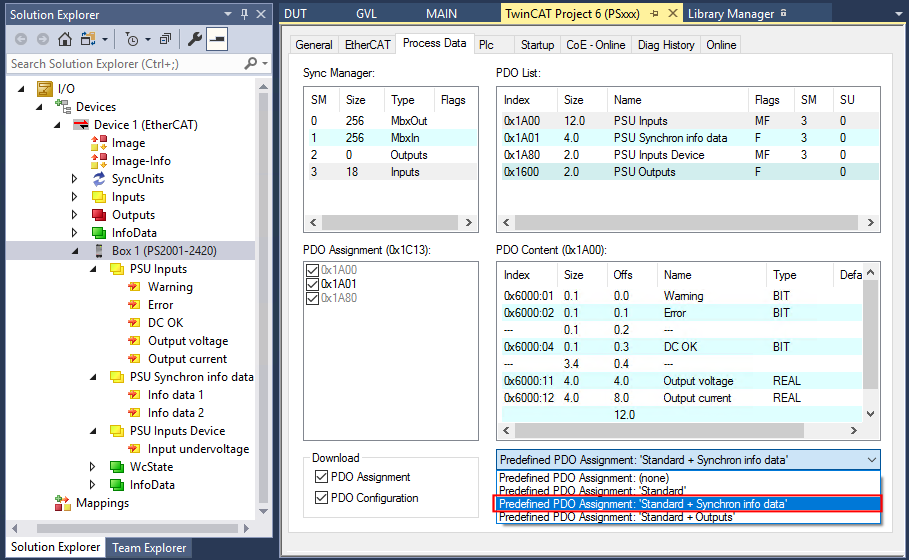This screenshot has width=909, height=560.
Task: Close the TwinCAT Project 6 tab
Action: (x=672, y=13)
